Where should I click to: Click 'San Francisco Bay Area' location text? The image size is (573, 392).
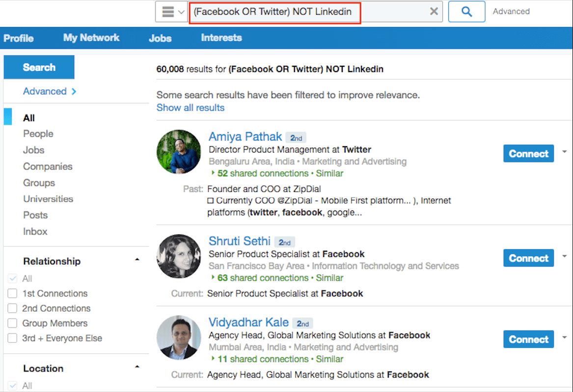coord(256,266)
